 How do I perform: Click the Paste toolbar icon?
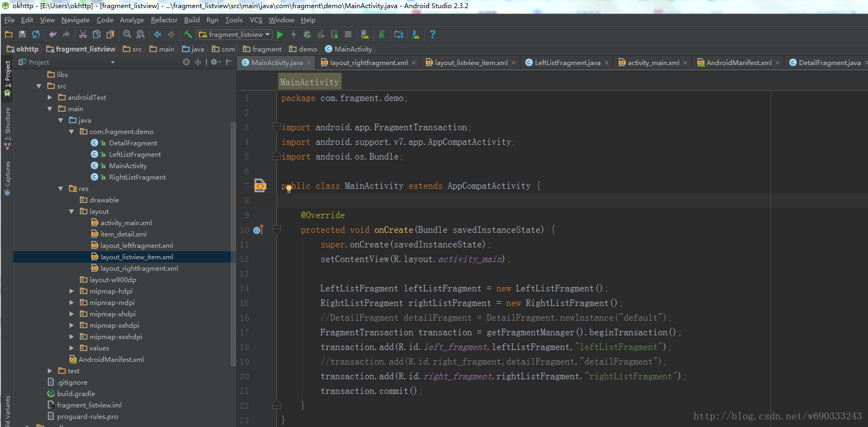110,34
